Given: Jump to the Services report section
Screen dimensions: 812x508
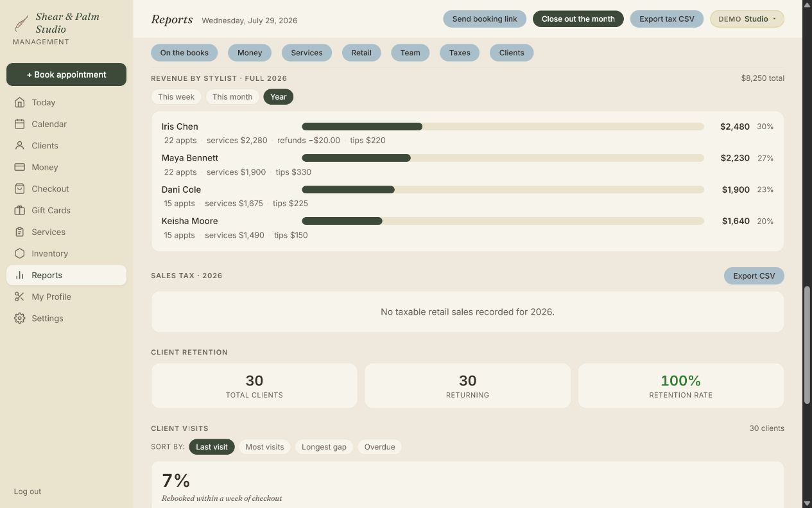Looking at the screenshot, I should click(x=307, y=53).
